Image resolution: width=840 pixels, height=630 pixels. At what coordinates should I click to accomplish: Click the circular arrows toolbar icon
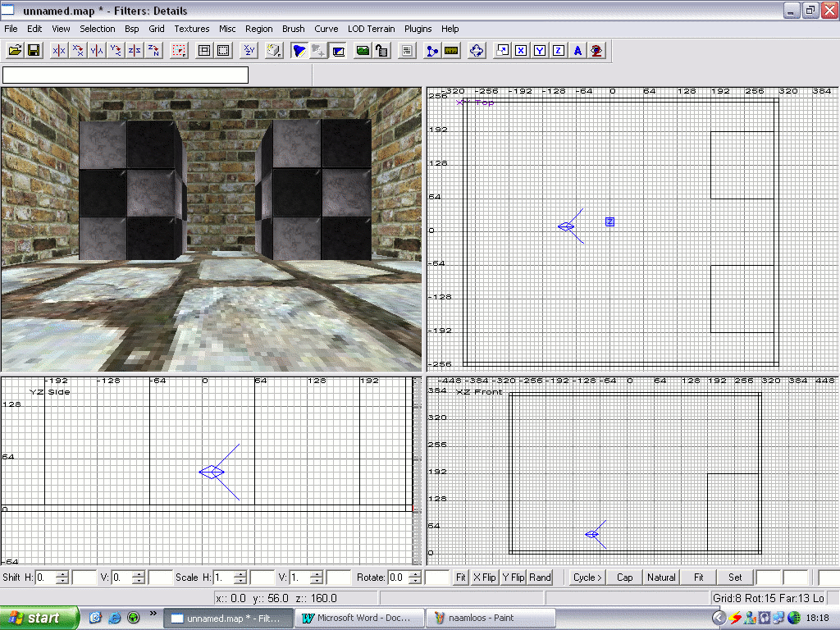[x=477, y=51]
